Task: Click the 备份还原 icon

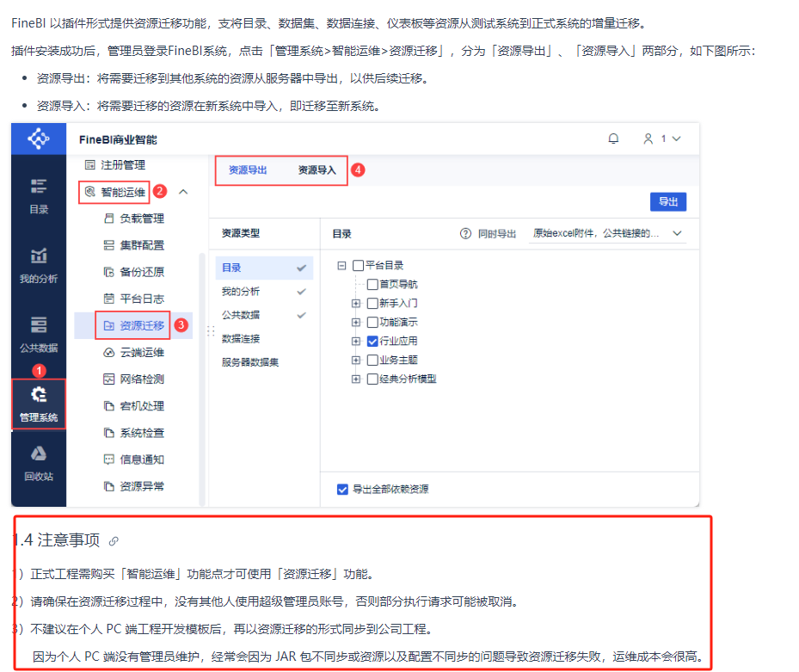Action: tap(108, 272)
